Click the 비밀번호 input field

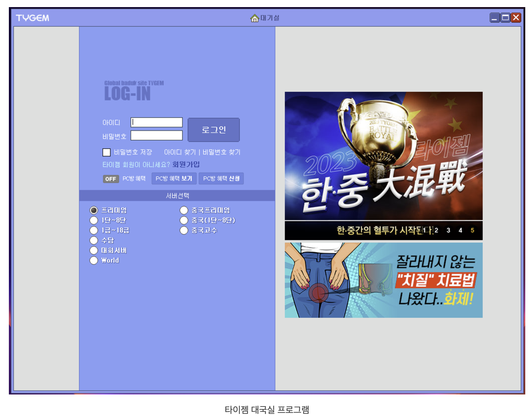coord(156,136)
